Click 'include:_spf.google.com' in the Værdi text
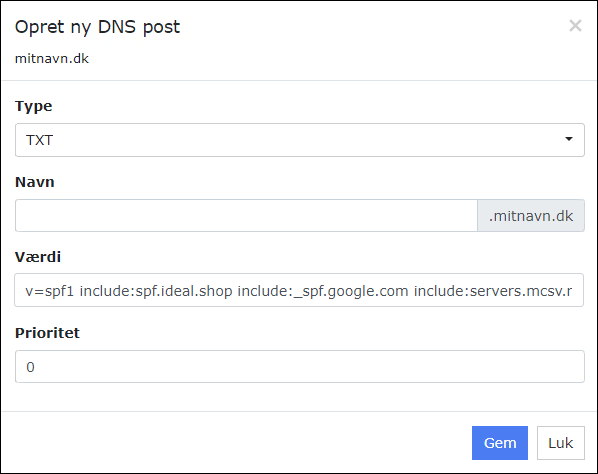The image size is (598, 474). click(x=323, y=291)
